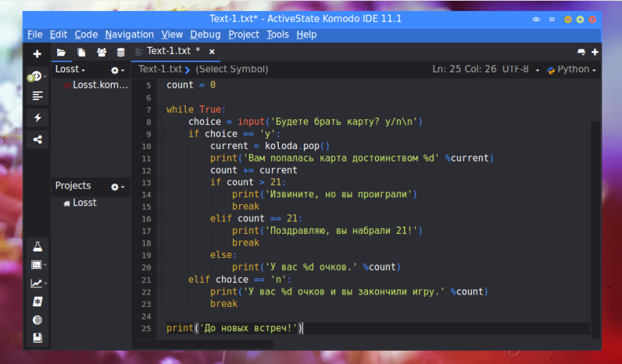The height and width of the screenshot is (364, 622).
Task: Click the save disk icon in the bottom sidebar
Action: (x=37, y=338)
